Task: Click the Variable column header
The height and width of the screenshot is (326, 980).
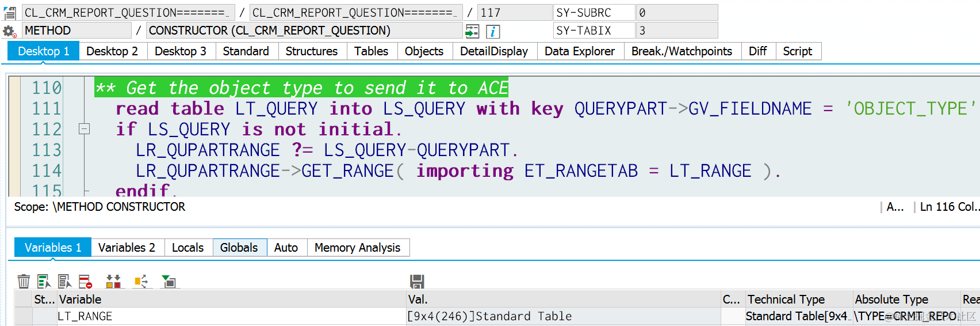Action: (x=231, y=300)
